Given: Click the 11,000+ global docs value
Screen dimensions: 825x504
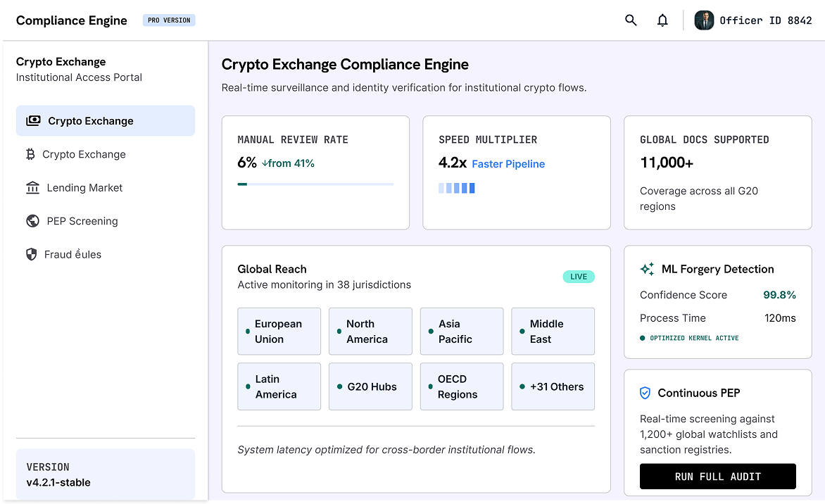Looking at the screenshot, I should coord(667,163).
